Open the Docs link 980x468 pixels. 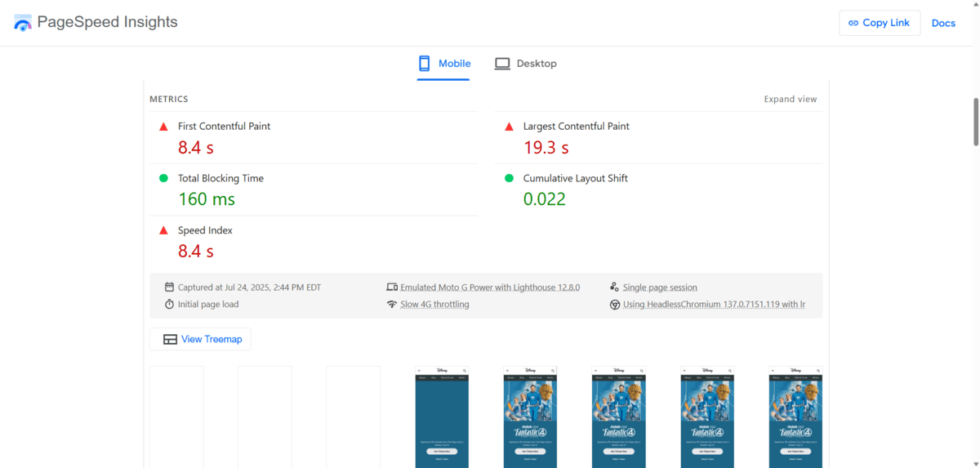tap(943, 23)
